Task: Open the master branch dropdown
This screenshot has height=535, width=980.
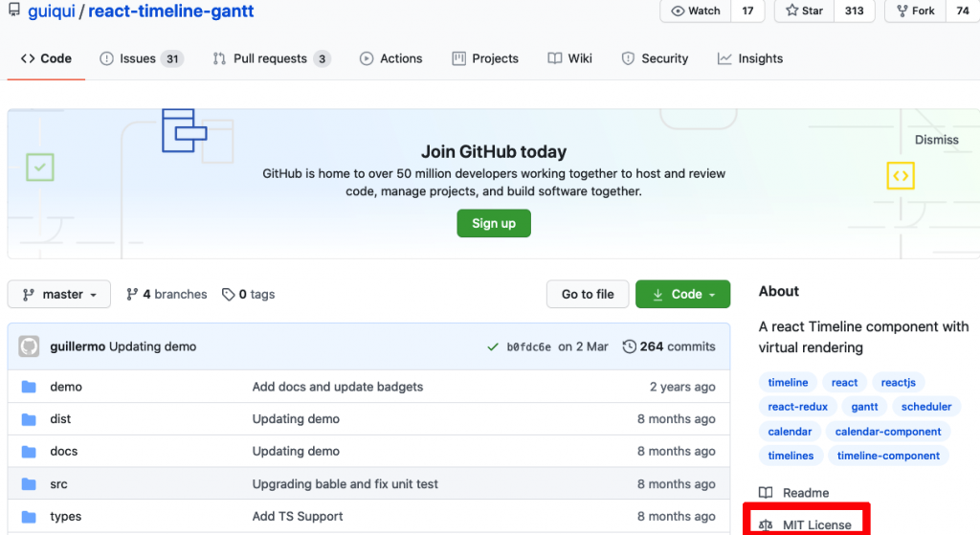Action: [x=59, y=295]
